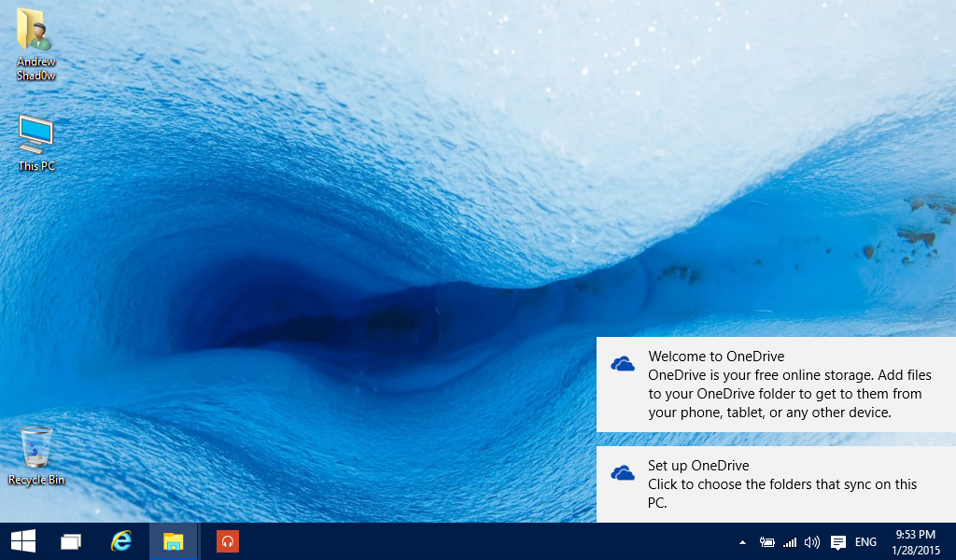This screenshot has width=956, height=560.
Task: Switch the ENG input language indicator
Action: (x=865, y=541)
